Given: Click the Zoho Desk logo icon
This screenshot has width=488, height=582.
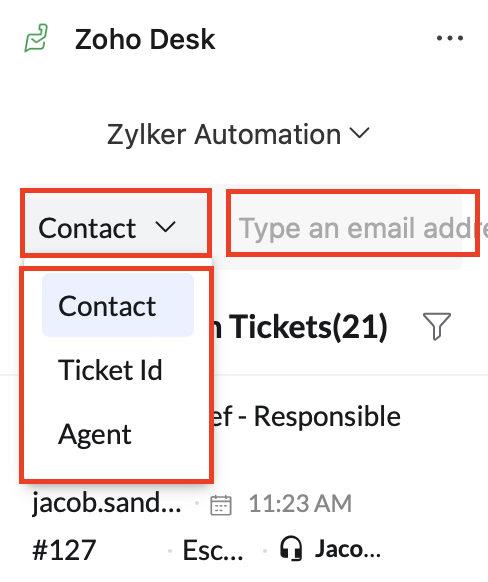Looking at the screenshot, I should tap(36, 38).
